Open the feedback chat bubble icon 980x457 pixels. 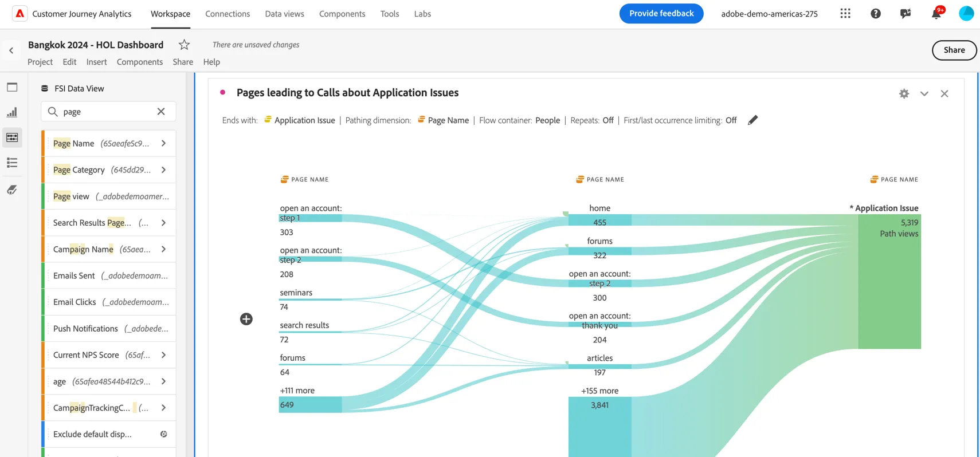pos(905,13)
